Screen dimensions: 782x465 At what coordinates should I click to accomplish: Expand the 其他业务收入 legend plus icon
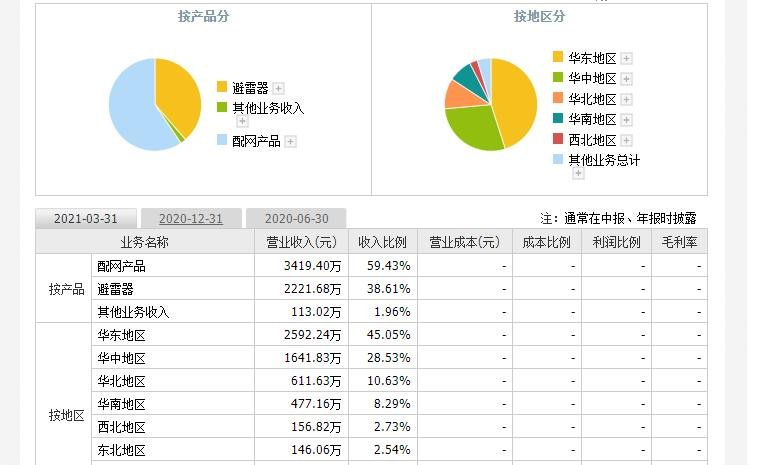point(242,121)
